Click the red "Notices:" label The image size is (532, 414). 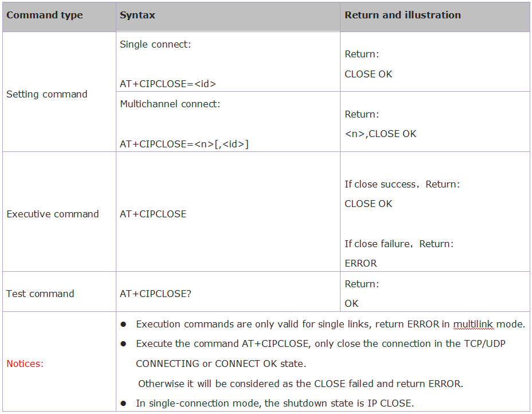(25, 364)
